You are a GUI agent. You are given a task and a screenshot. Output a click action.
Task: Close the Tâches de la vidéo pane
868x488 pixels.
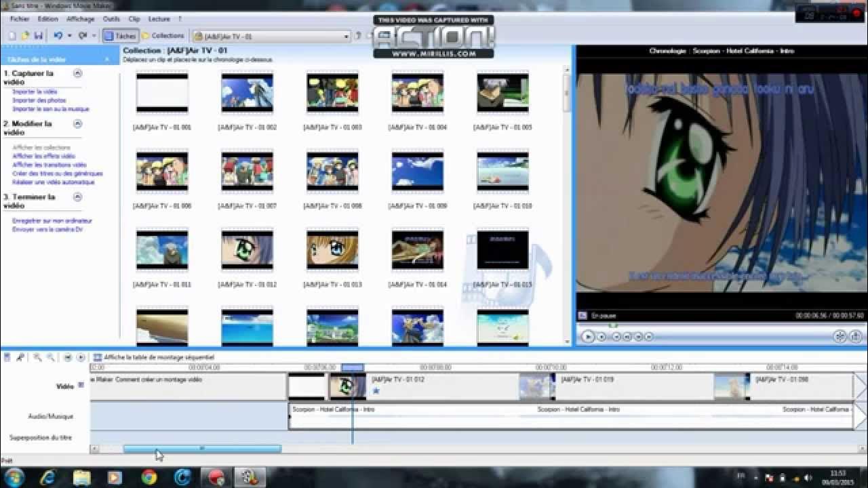(x=107, y=60)
